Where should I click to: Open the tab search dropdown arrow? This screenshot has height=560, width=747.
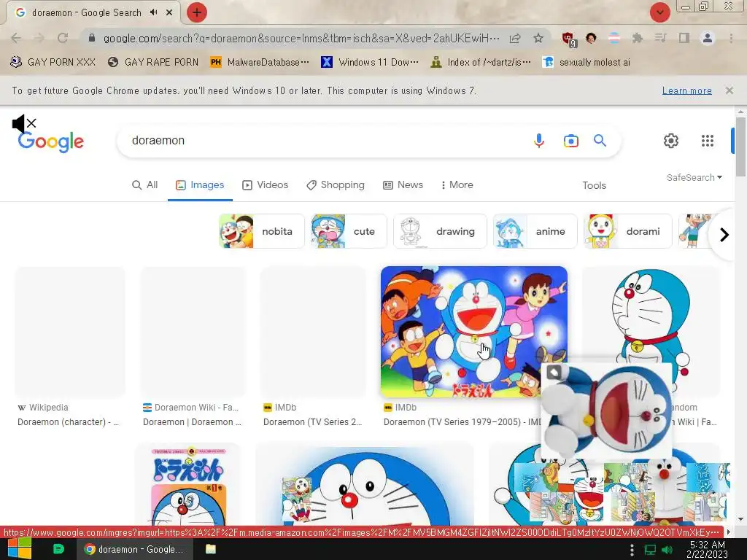[660, 12]
